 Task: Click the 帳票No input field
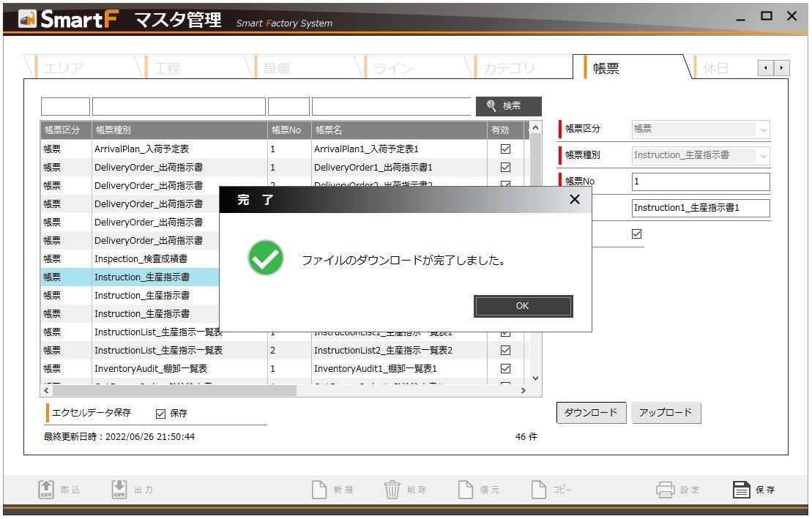(700, 182)
